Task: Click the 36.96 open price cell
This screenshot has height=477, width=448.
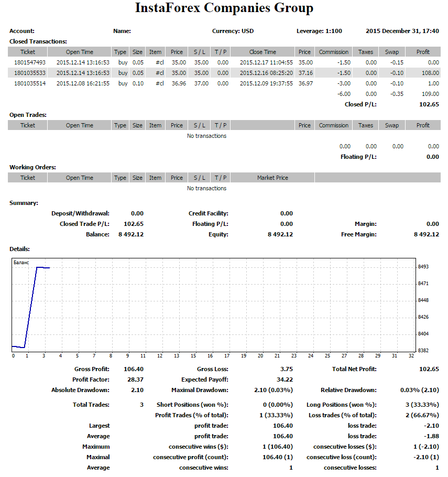Action: 179,83
